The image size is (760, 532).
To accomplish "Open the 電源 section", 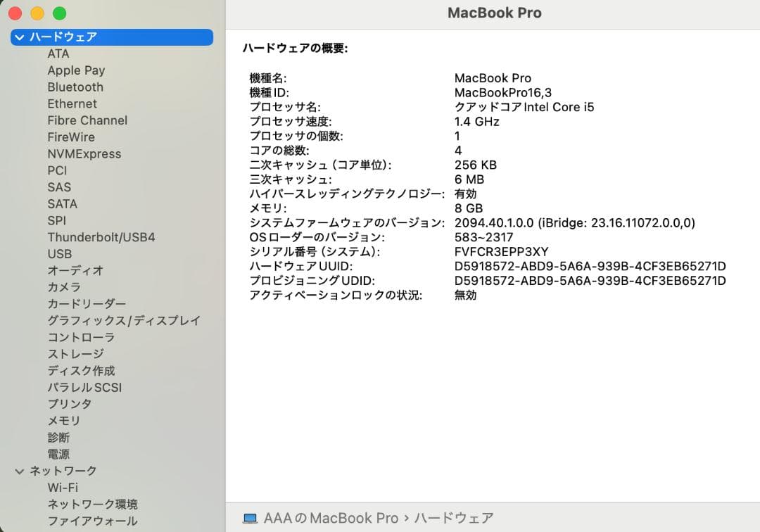I will [x=59, y=454].
